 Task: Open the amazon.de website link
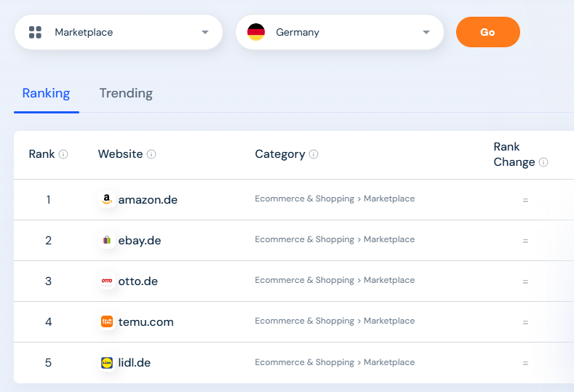tap(148, 200)
